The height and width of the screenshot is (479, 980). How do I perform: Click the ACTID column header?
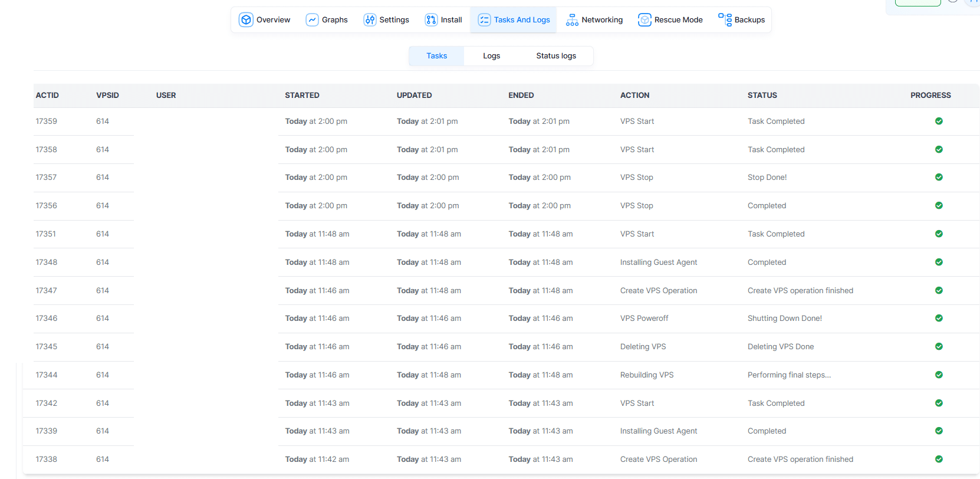coord(47,96)
